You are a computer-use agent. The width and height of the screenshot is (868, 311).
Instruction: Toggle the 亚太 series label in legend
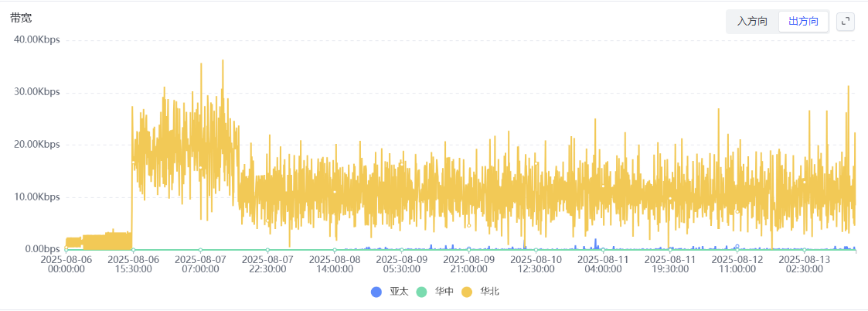point(398,292)
